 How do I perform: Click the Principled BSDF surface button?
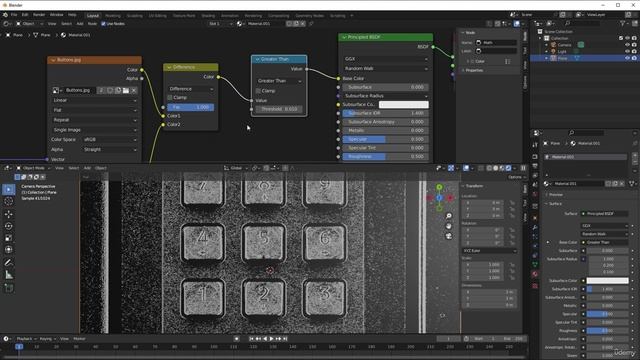tap(604, 213)
